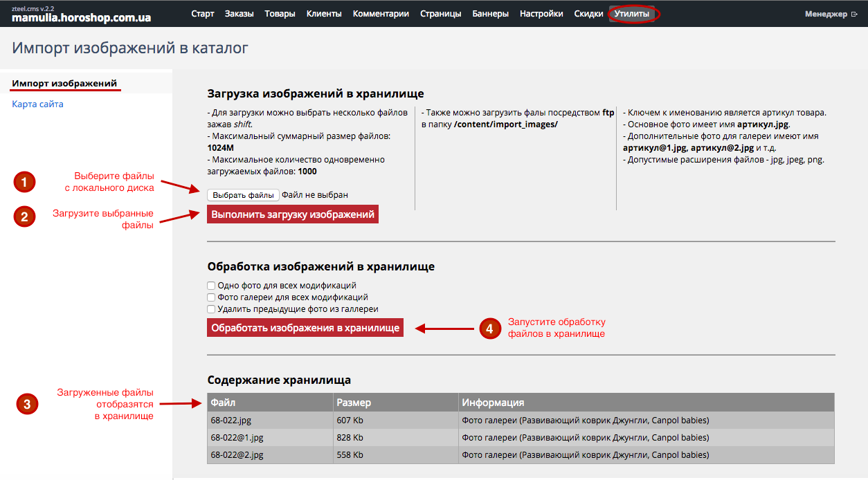
Task: Click the Информация column header
Action: [x=647, y=403]
